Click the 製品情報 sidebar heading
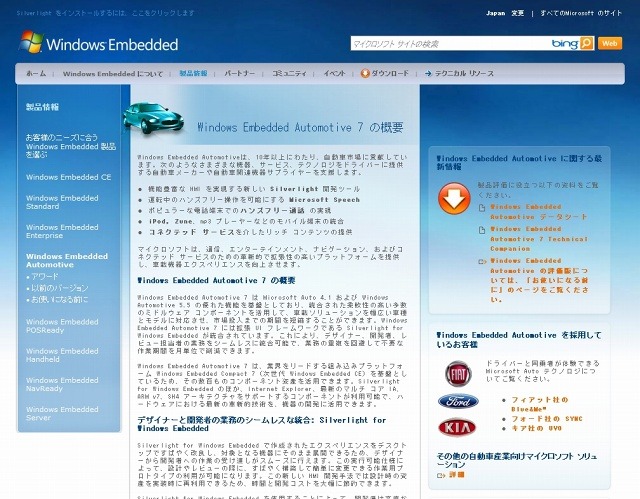Screen dimensions: 640x499 click(x=42, y=107)
